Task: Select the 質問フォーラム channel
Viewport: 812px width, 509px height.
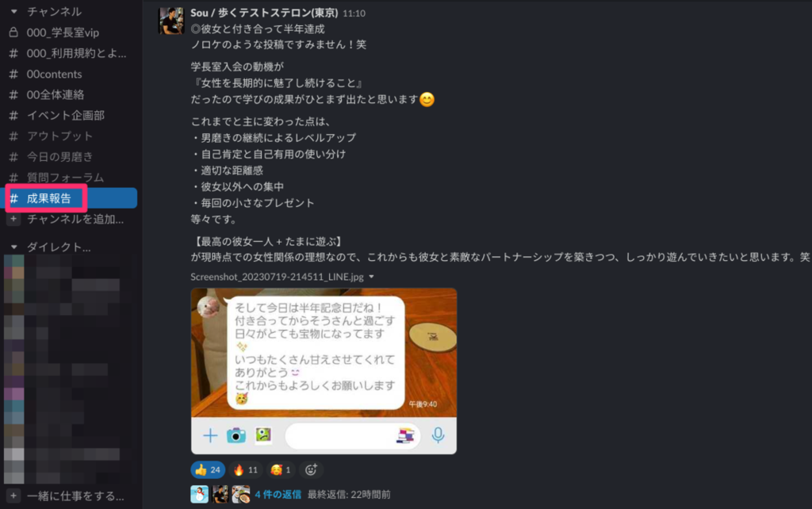Action: (x=65, y=178)
